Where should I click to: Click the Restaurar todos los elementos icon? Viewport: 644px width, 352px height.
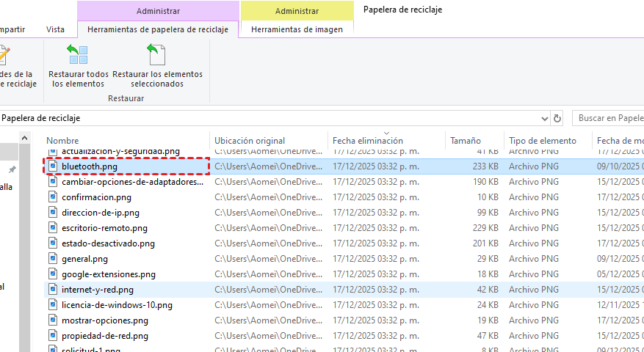tap(78, 55)
